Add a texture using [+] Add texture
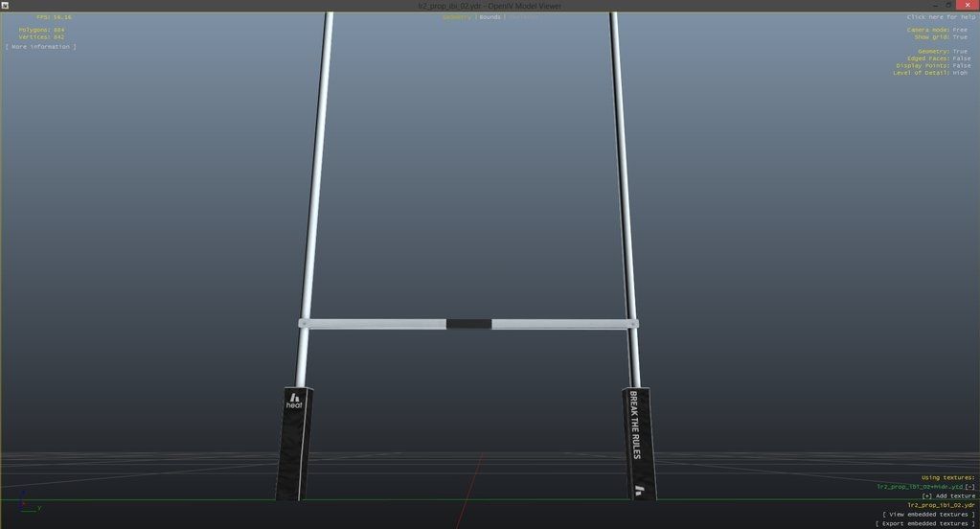Screen dimensions: 980x529 [948, 495]
